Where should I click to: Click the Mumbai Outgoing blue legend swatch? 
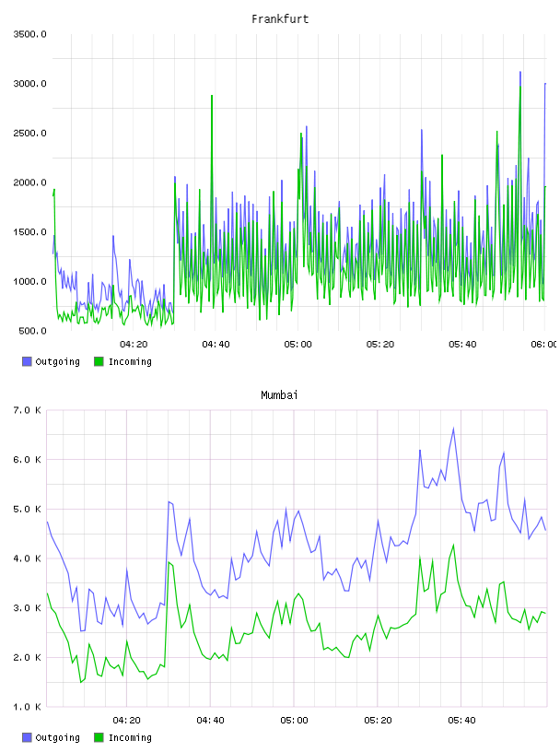click(27, 737)
